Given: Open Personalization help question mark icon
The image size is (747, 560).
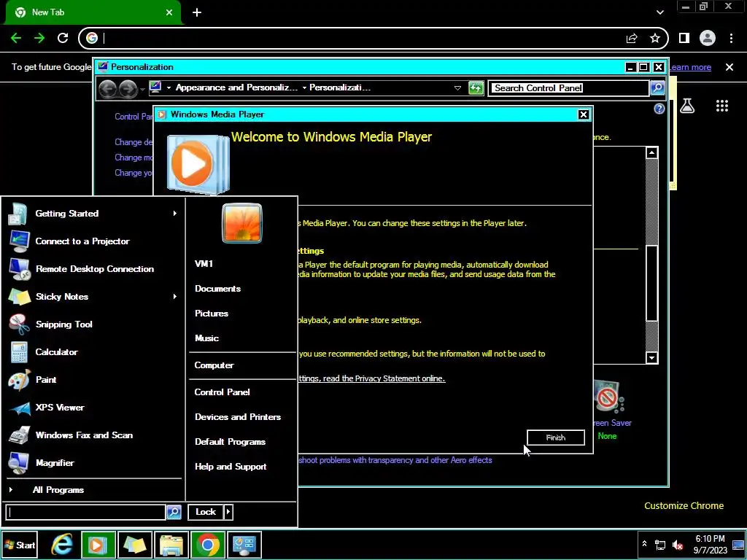Looking at the screenshot, I should [659, 109].
